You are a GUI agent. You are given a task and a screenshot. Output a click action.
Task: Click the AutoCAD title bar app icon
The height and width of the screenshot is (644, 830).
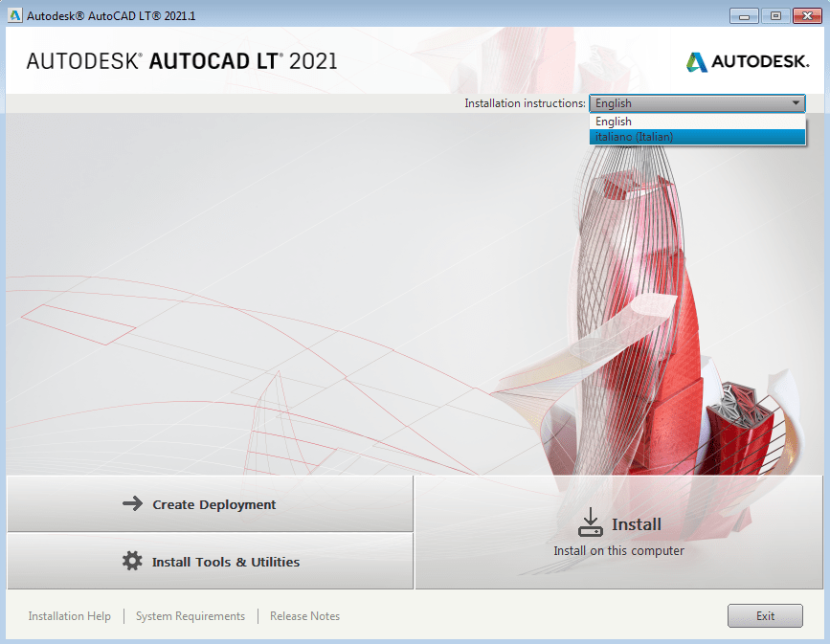pyautogui.click(x=14, y=15)
